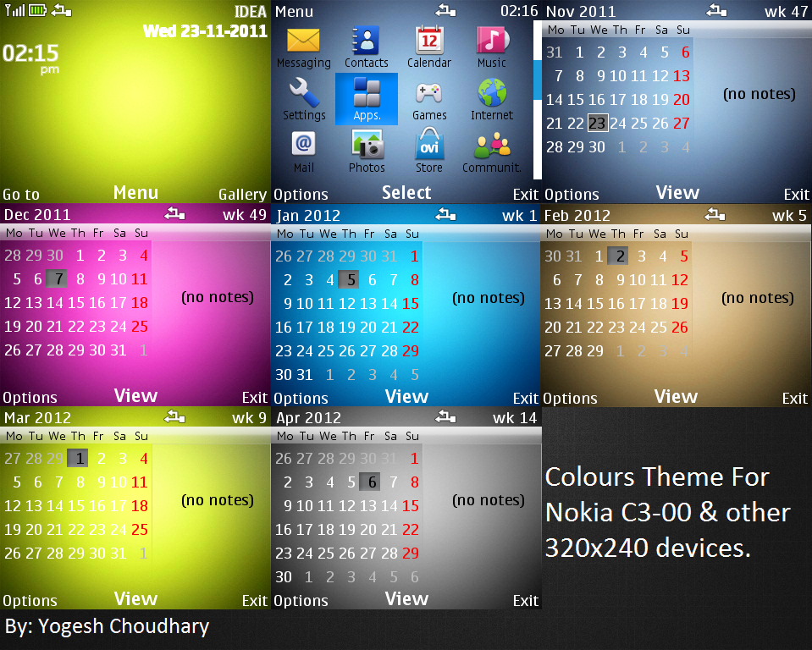This screenshot has width=812, height=650.
Task: Open the Settings wrench icon
Action: coord(302,93)
